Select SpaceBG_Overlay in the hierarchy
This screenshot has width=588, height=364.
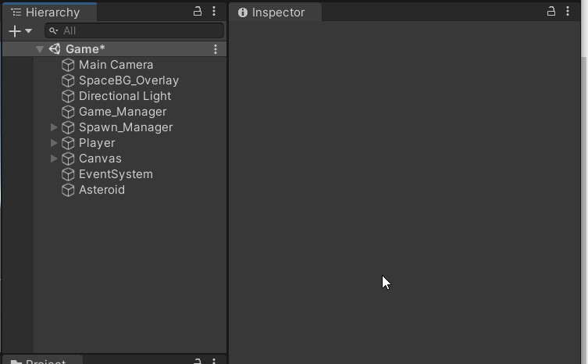(x=128, y=80)
